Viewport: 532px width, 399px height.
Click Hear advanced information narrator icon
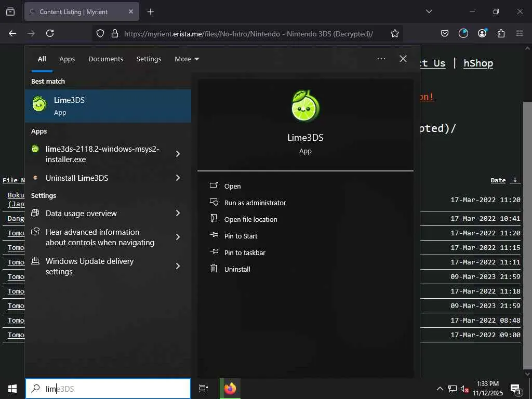(x=35, y=232)
